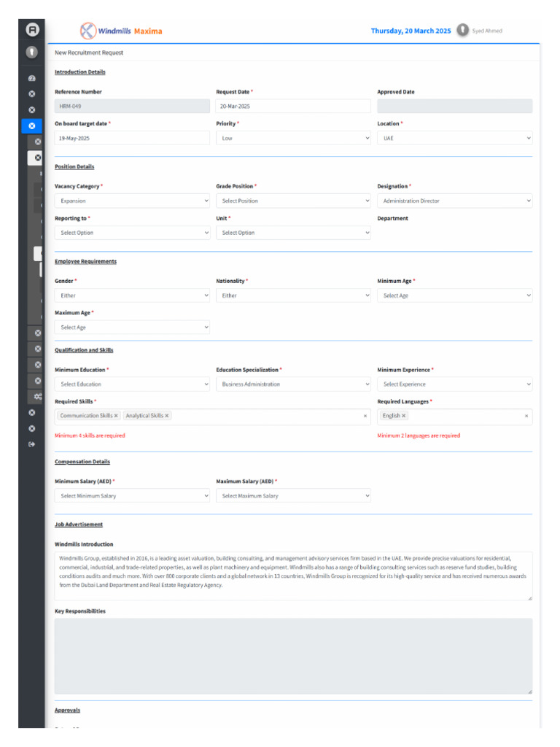Click the Compensation Details heading
Image resolution: width=560 pixels, height=747 pixels.
(x=82, y=462)
